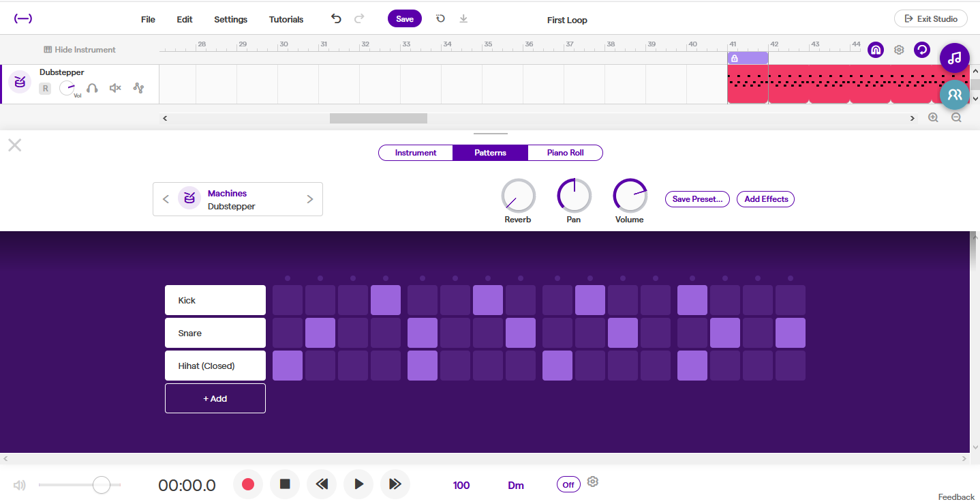Click the magnet snap icon in timeline
The image size is (980, 504).
click(876, 50)
